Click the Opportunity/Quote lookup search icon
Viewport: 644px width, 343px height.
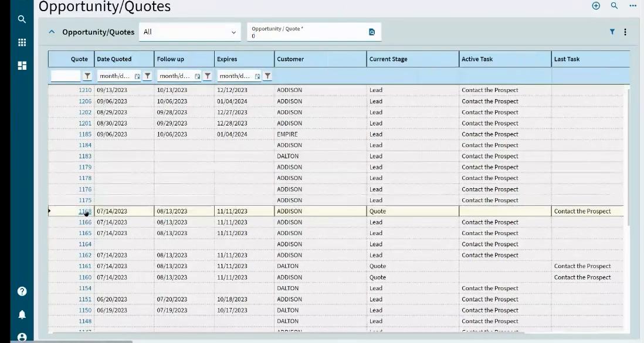point(372,32)
